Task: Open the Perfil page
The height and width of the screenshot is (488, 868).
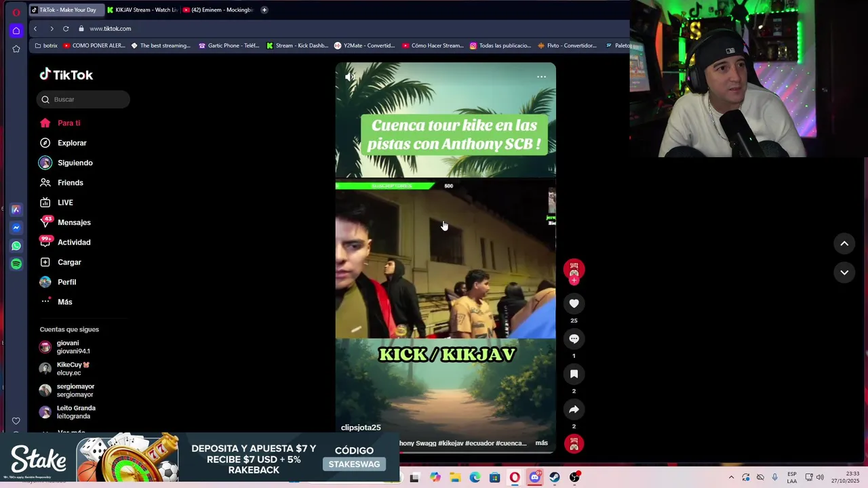Action: click(x=58, y=282)
